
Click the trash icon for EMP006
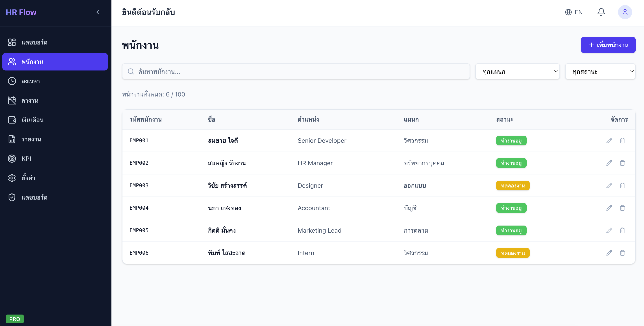[x=622, y=253]
